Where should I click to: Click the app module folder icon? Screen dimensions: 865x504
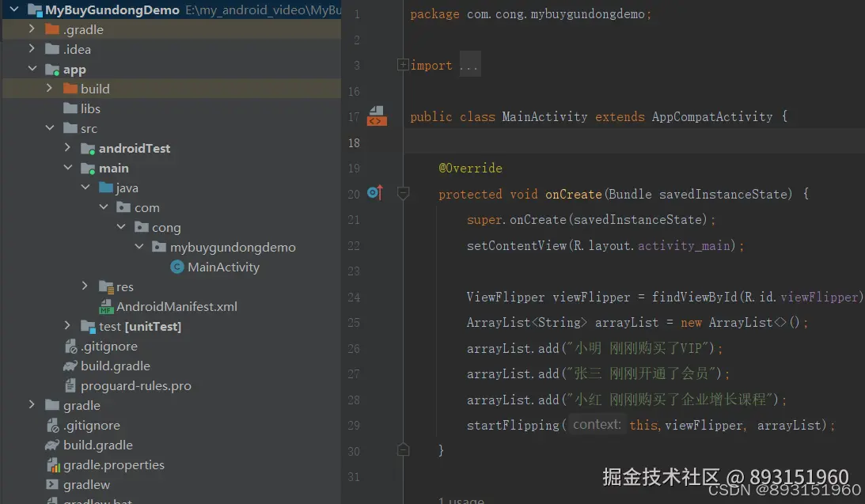pos(52,70)
